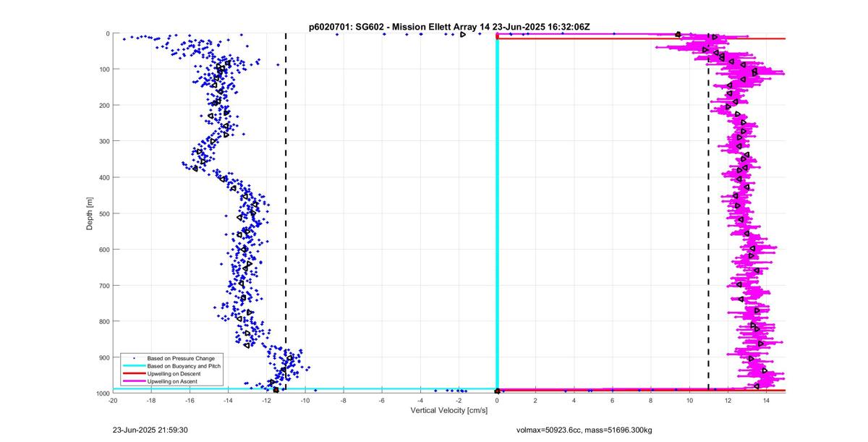
Task: Click the 'Upwelling on Descent' legend entry
Action: tap(174, 373)
